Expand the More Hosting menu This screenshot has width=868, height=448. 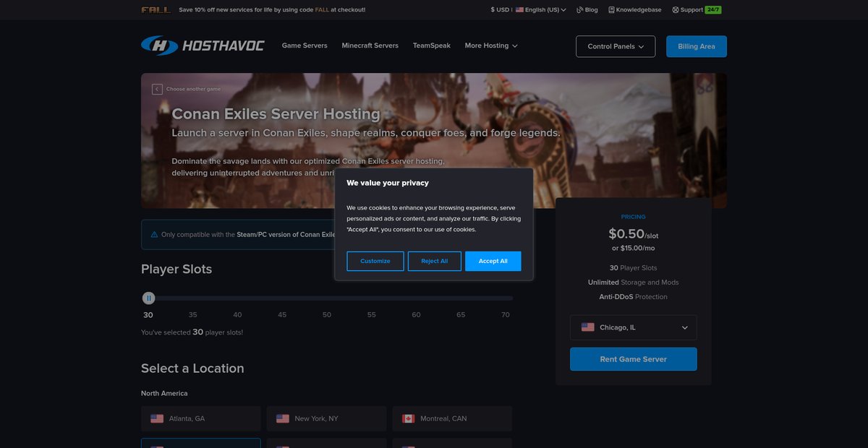point(491,46)
